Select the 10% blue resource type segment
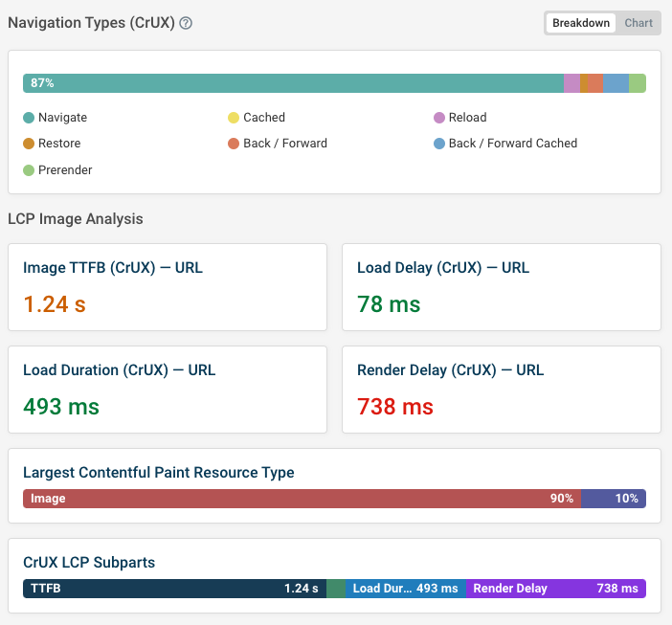This screenshot has width=672, height=625. [x=614, y=499]
